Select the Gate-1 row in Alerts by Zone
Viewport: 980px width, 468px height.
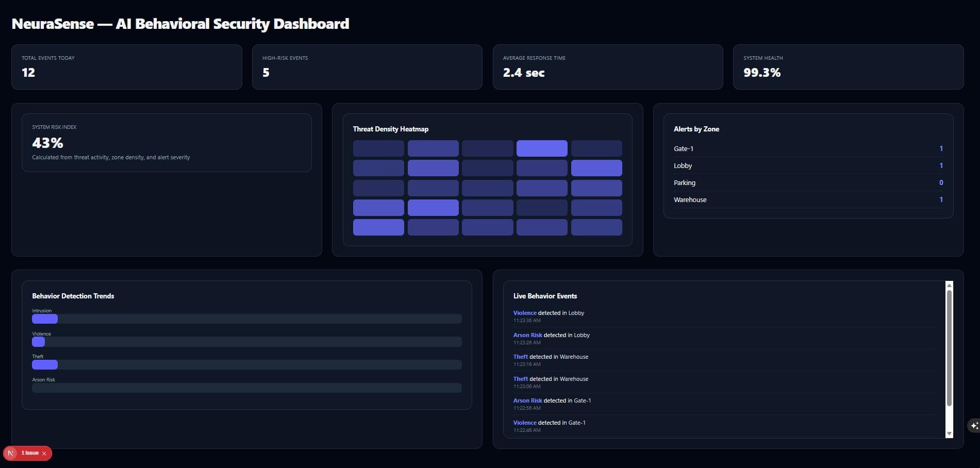[x=808, y=148]
